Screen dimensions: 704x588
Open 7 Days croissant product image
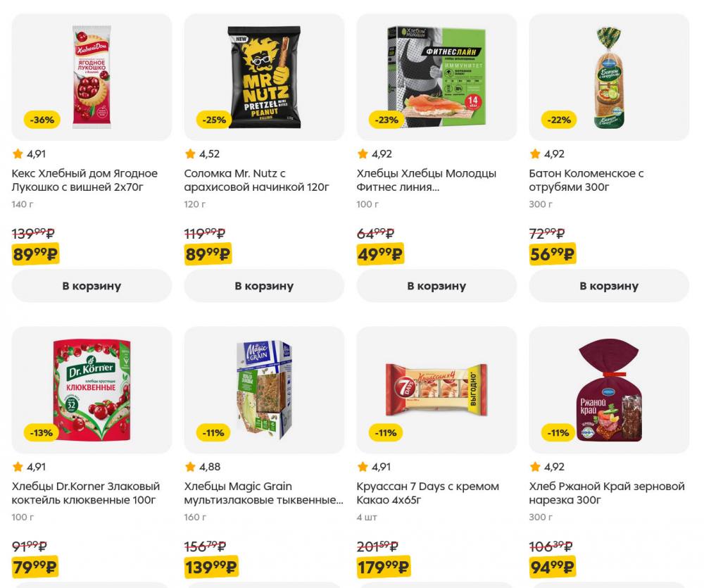pos(436,390)
